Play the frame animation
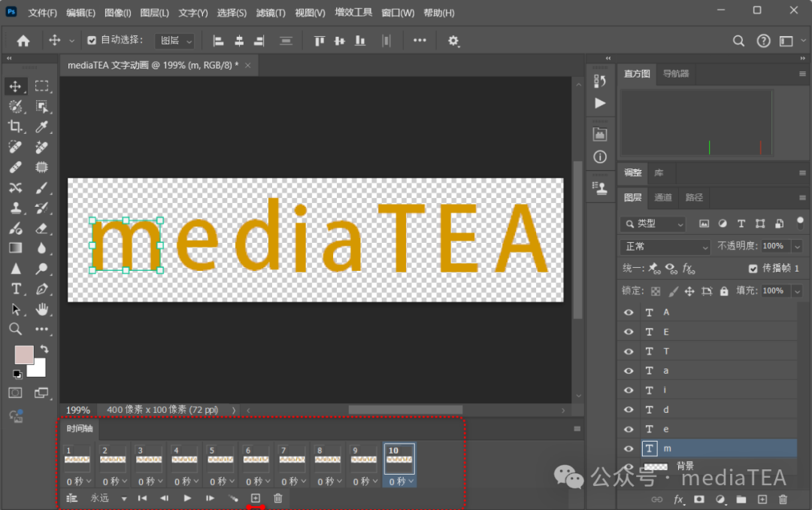 coord(187,498)
